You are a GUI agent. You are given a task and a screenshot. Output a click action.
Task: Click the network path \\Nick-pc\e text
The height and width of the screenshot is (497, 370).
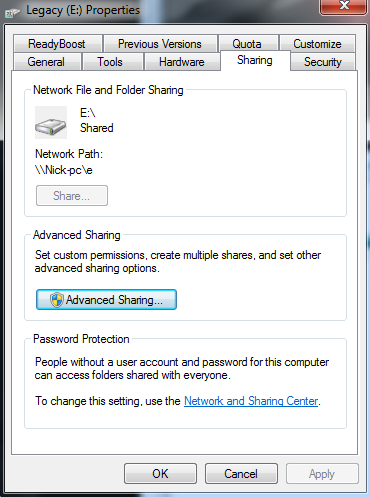pyautogui.click(x=64, y=170)
